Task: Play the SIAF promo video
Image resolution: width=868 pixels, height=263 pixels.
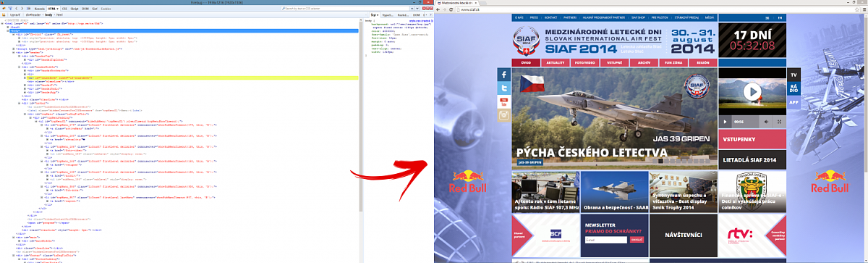Action: 753,92
